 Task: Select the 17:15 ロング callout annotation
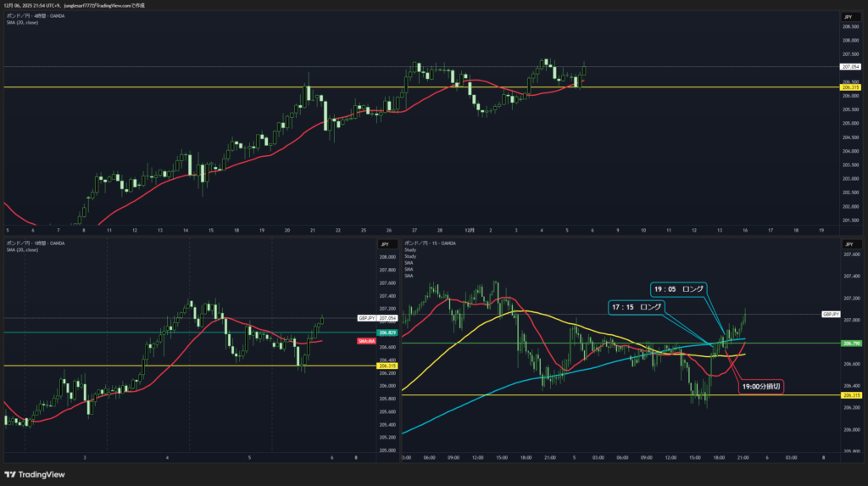pyautogui.click(x=635, y=306)
